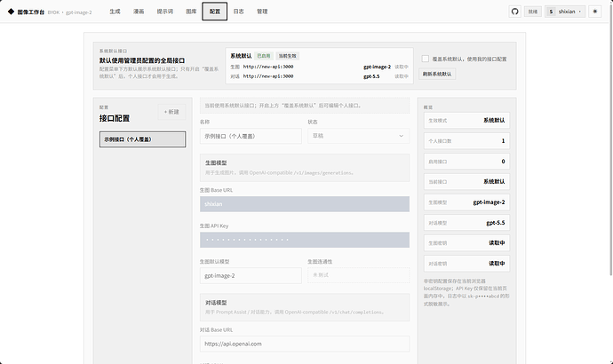Click the 对话 Base URL field

coord(305,344)
